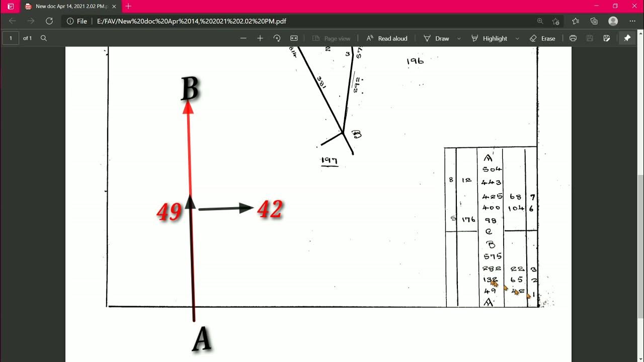Zoom out the PDF view
Image resolution: width=644 pixels, height=362 pixels.
click(x=244, y=38)
